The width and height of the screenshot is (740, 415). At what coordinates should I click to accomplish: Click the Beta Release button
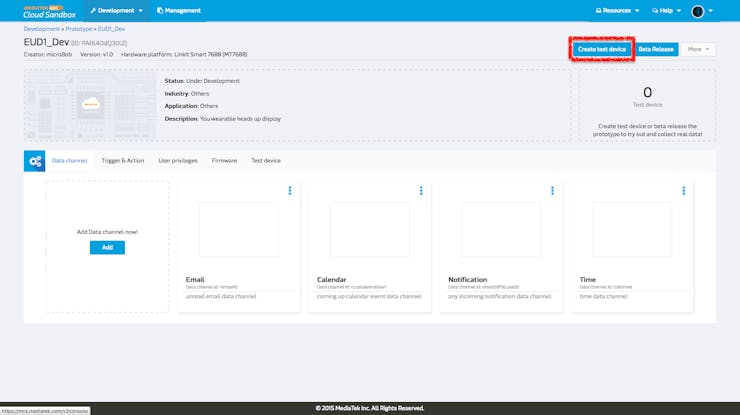[x=656, y=49]
